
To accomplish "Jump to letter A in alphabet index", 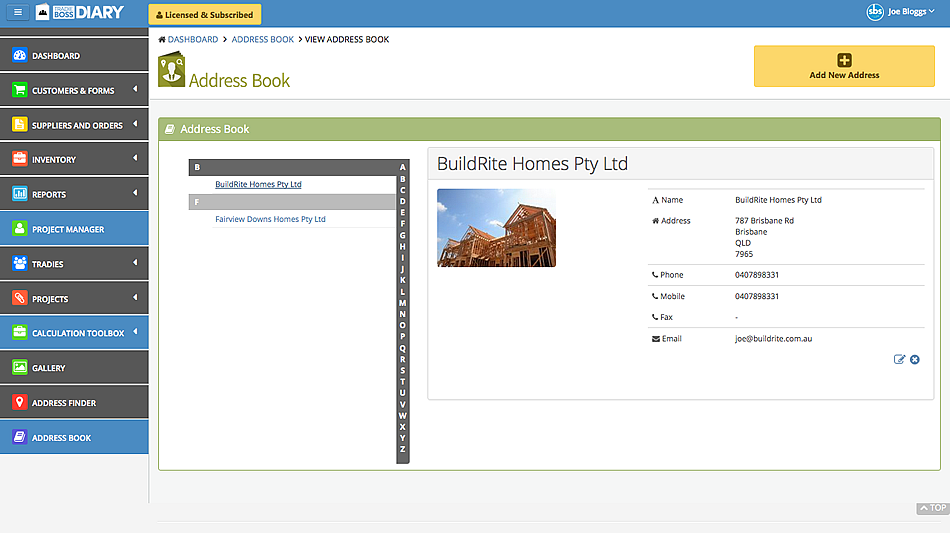I will coord(402,167).
